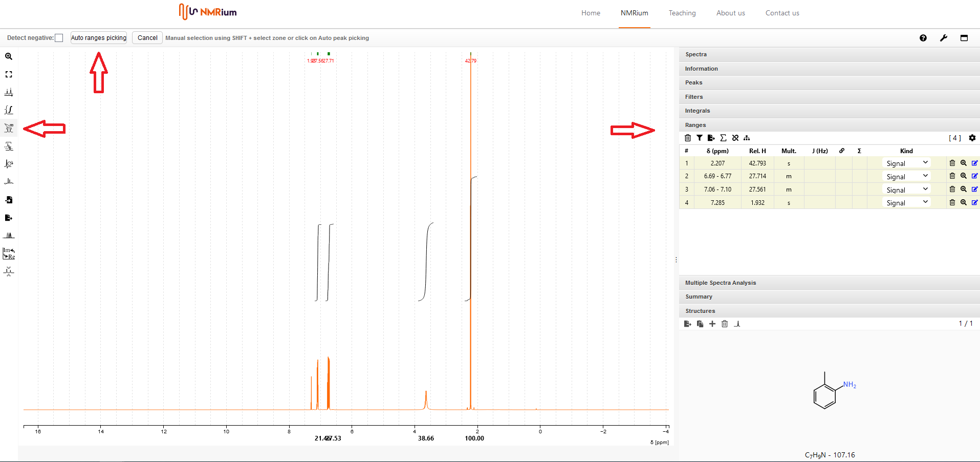
Task: Edit range 3 (7.06 - 7.10)
Action: click(x=975, y=189)
